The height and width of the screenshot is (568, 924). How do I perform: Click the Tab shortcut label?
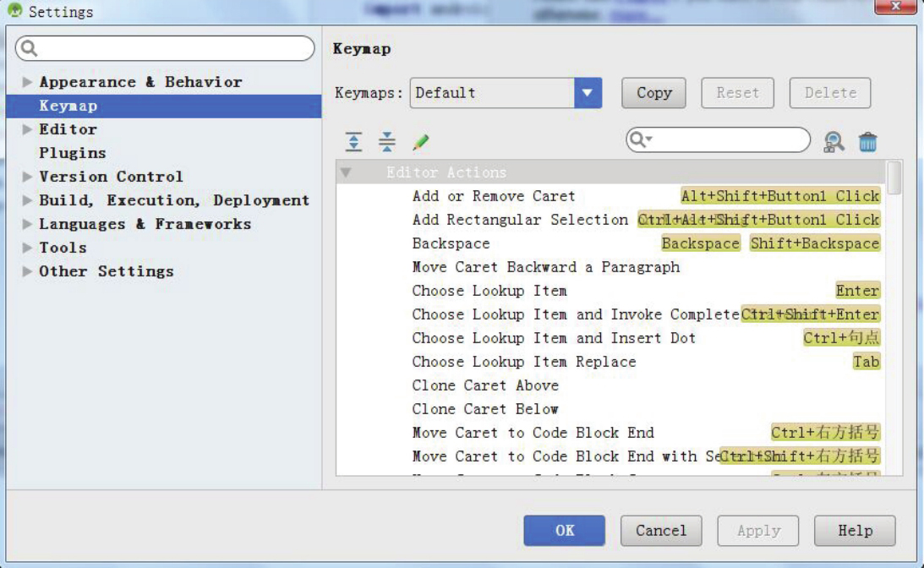(867, 361)
